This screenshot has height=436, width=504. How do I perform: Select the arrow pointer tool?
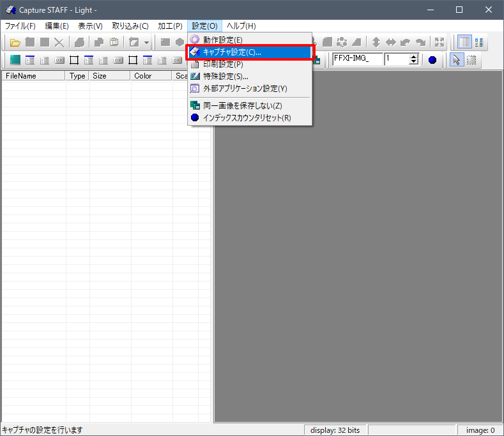pos(457,60)
